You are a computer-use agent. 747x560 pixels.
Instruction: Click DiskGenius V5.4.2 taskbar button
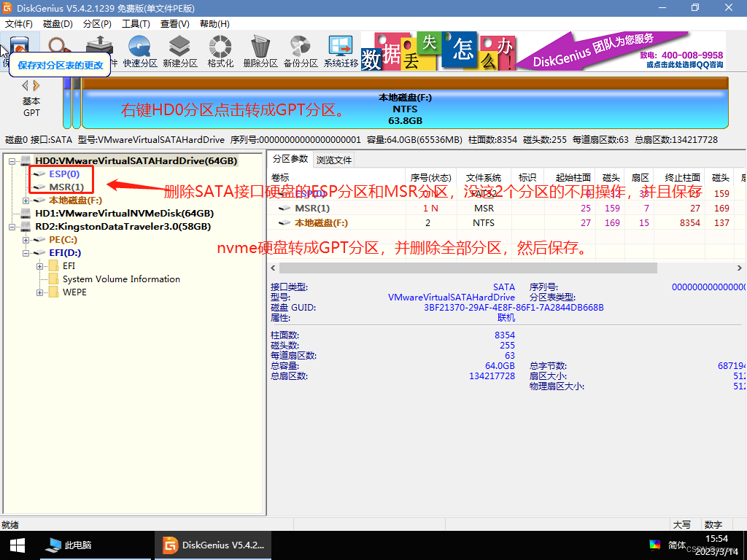click(214, 545)
